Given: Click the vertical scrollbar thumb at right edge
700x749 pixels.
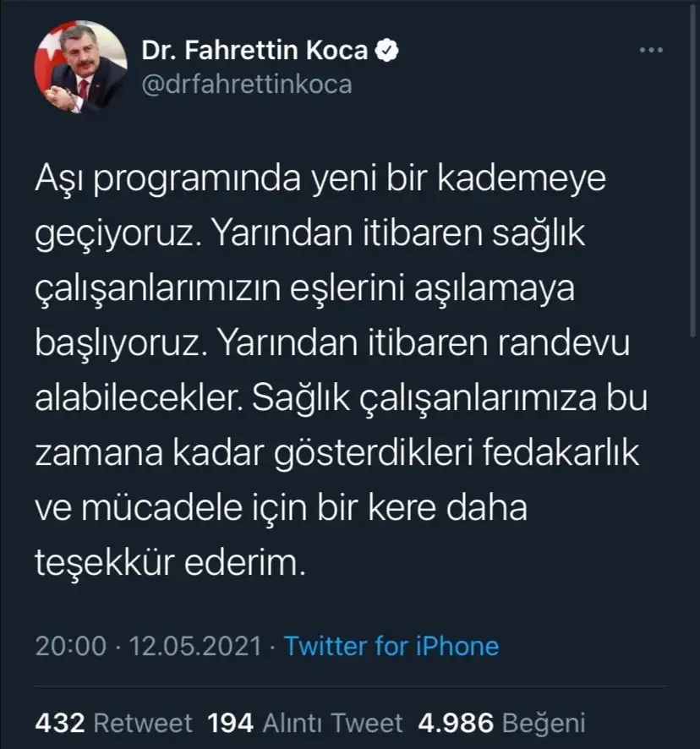Looking at the screenshot, I should [693, 170].
